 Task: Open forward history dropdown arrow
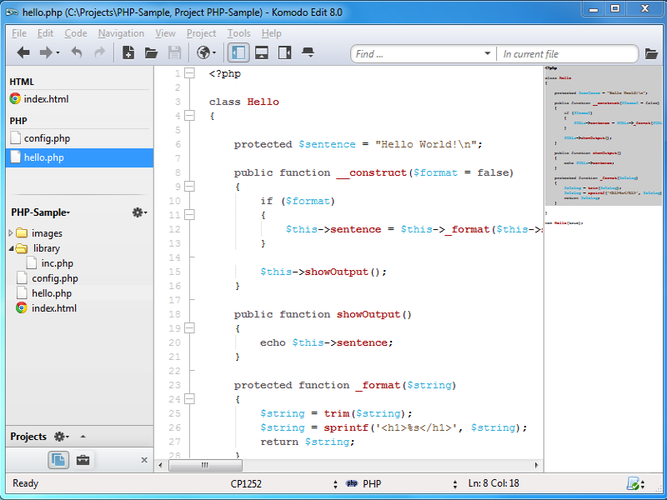(x=58, y=53)
